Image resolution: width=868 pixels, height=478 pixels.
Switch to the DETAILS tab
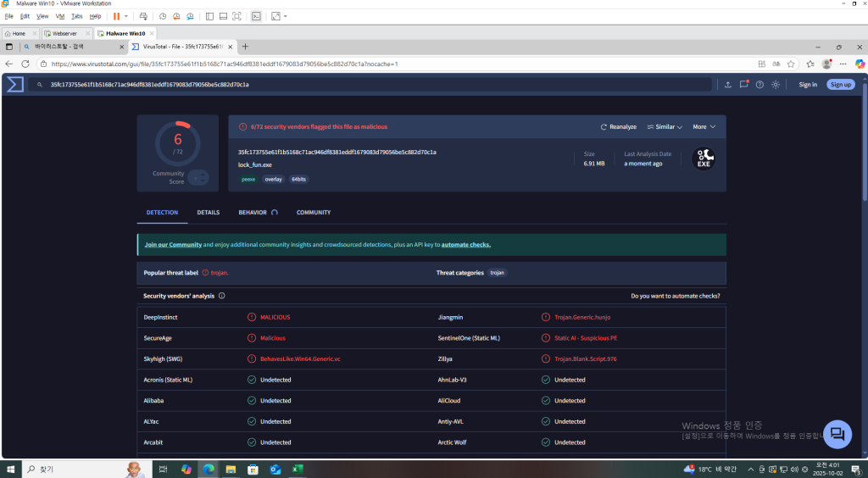coord(208,213)
